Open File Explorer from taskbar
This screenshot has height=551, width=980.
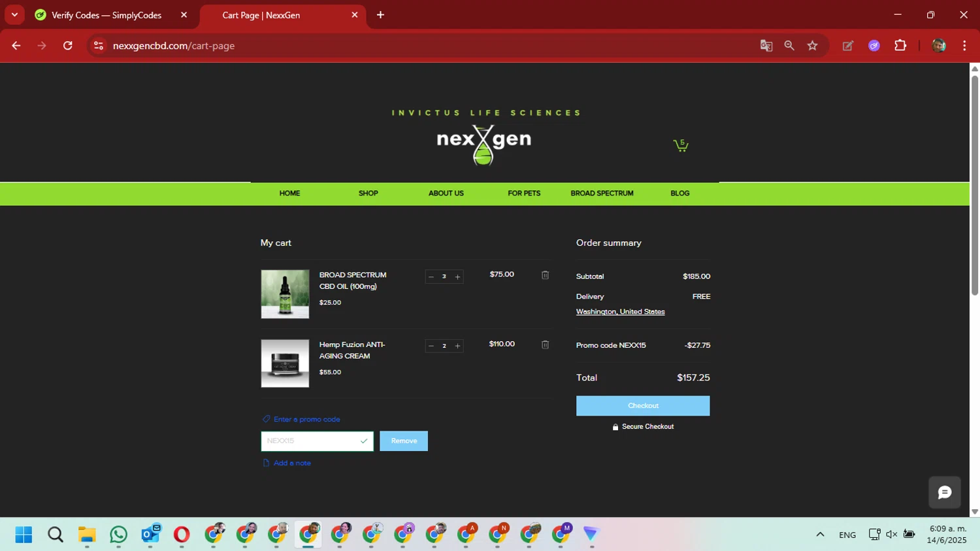click(87, 535)
